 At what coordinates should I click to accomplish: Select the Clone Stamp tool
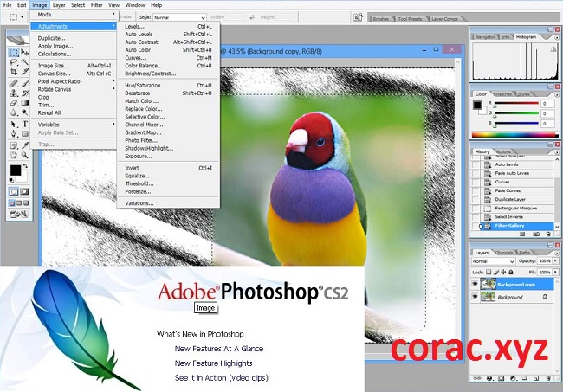tap(14, 93)
